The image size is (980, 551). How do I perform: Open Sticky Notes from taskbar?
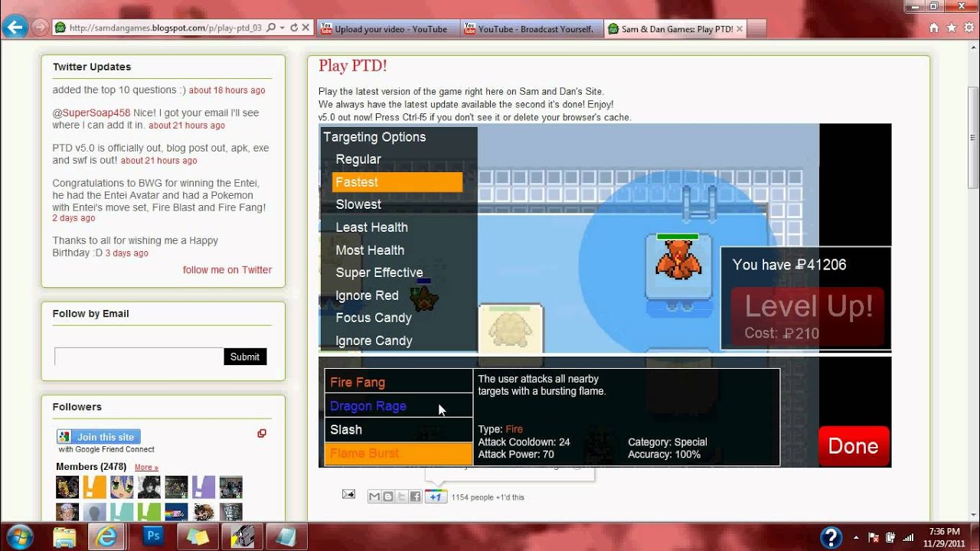pyautogui.click(x=198, y=536)
